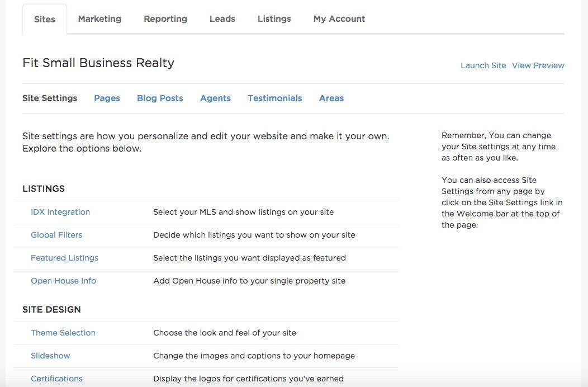Click the Fit Small Business Realty heading
This screenshot has height=387, width=588.
point(98,63)
